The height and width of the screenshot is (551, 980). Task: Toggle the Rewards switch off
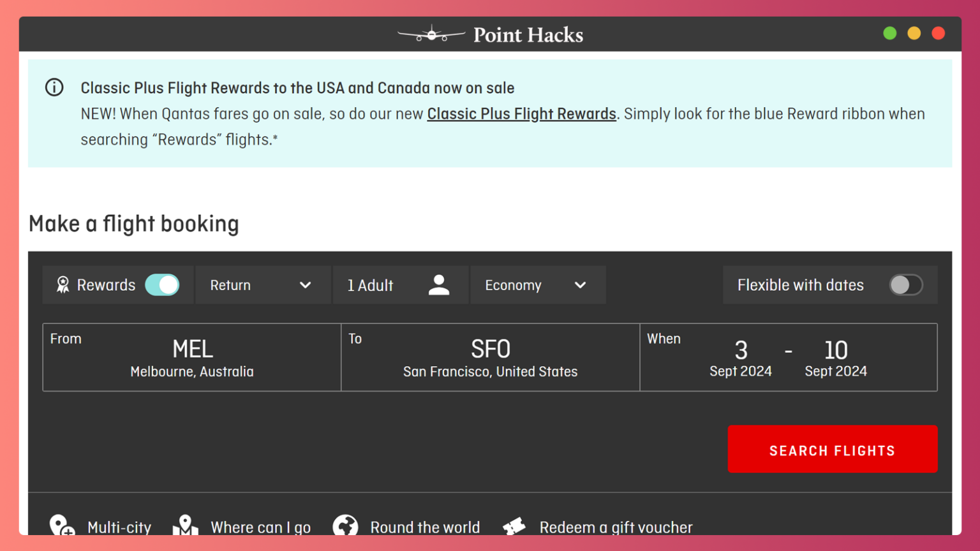[162, 285]
